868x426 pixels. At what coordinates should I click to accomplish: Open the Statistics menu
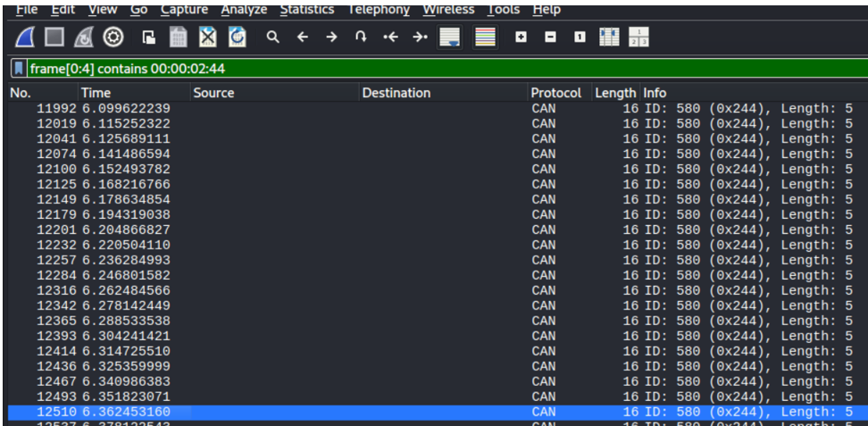coord(306,9)
